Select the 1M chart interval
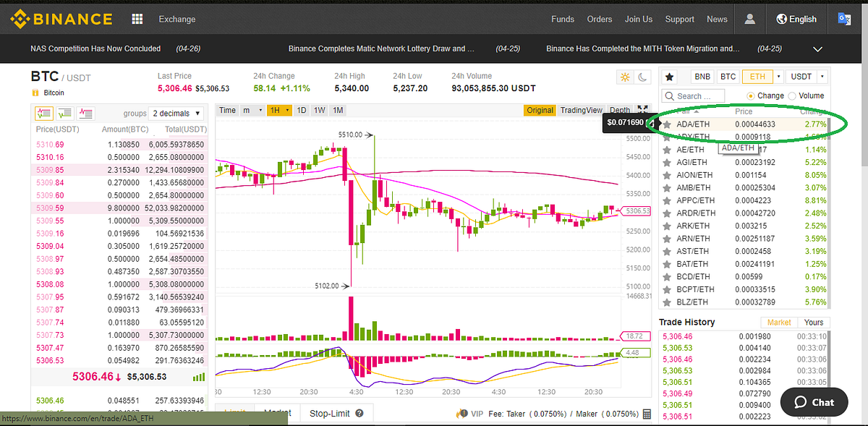Image resolution: width=868 pixels, height=426 pixels. click(x=338, y=110)
